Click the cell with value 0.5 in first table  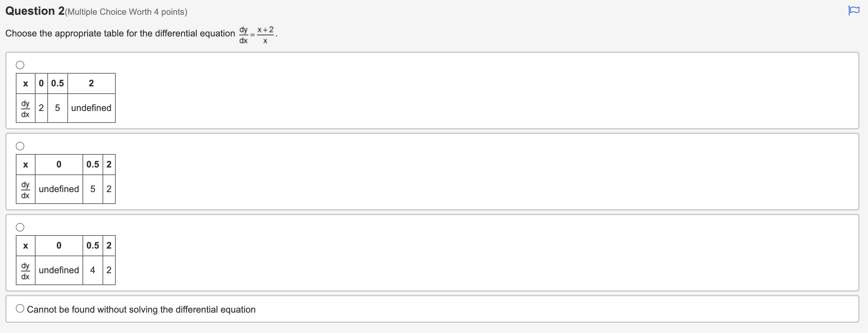57,83
